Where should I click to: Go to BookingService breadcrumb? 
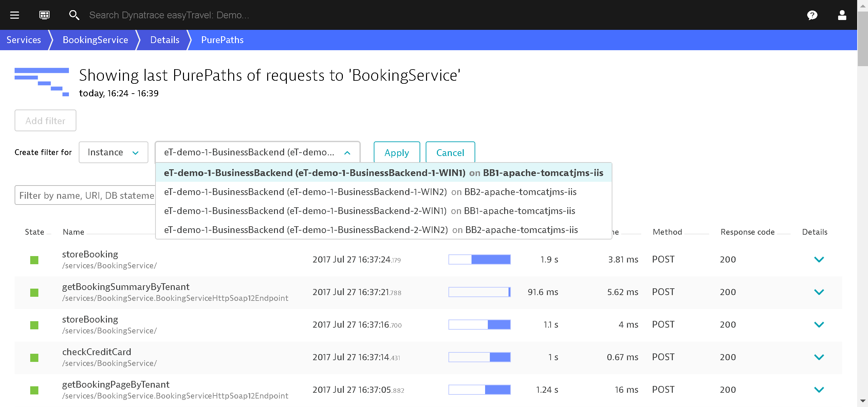coord(95,40)
